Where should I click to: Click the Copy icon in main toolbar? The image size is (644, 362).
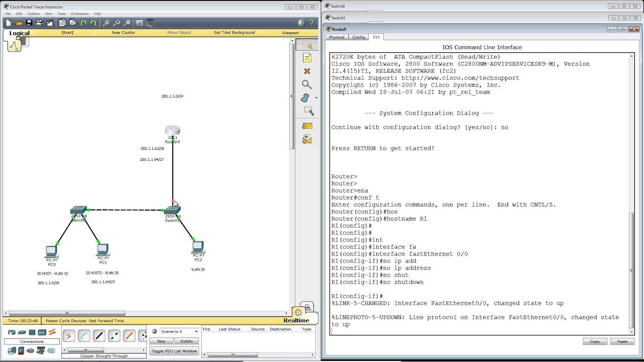62,23
